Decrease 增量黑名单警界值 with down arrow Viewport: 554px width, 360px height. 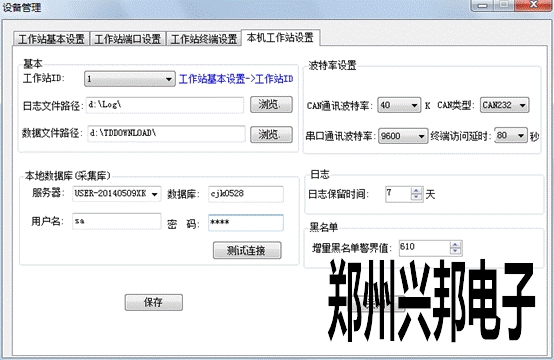point(456,251)
